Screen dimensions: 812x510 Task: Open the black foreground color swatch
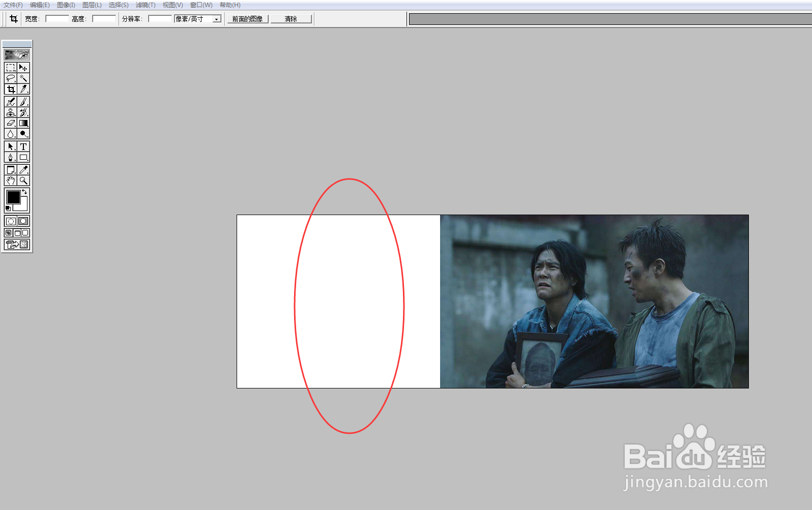pyautogui.click(x=13, y=197)
